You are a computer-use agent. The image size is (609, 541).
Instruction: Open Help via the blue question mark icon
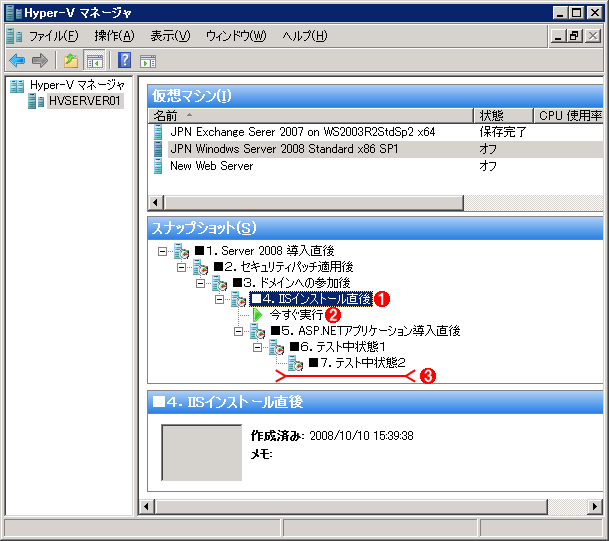[124, 60]
